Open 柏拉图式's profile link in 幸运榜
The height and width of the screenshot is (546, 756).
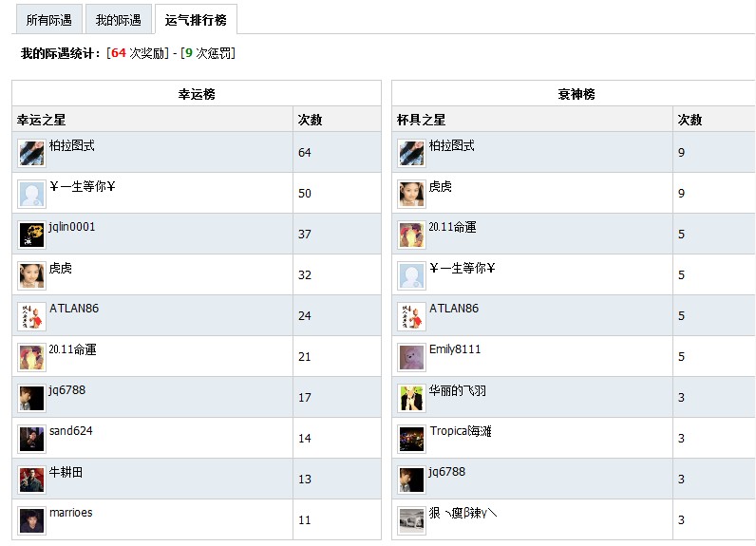click(72, 146)
